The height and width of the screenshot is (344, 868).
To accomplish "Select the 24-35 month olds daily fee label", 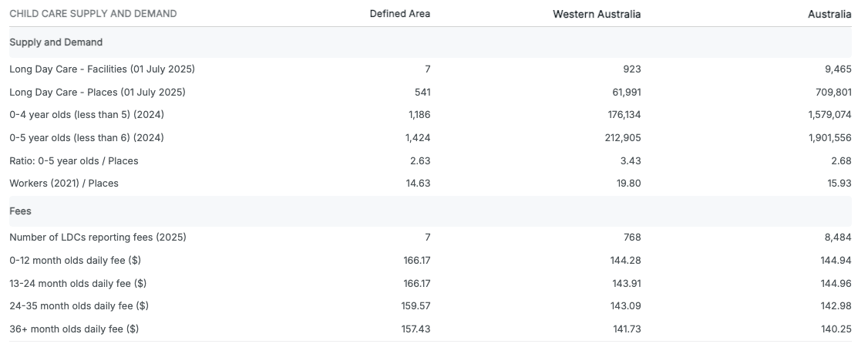I will tap(79, 306).
